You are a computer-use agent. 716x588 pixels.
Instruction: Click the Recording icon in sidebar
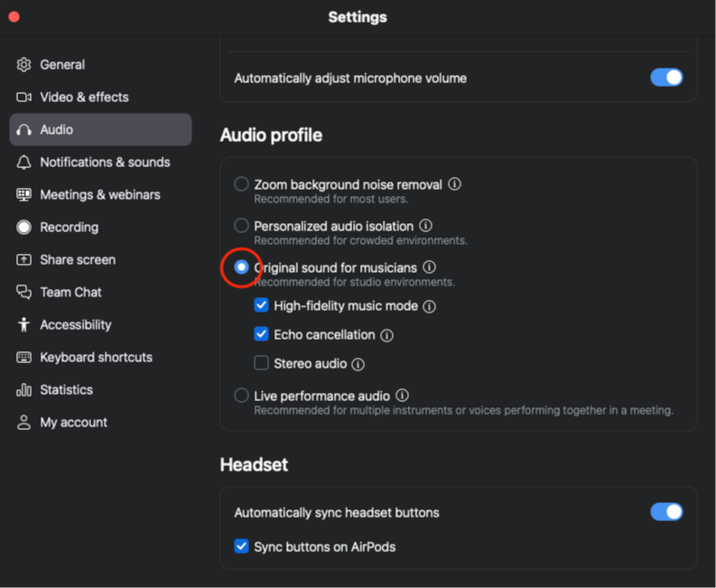(24, 228)
